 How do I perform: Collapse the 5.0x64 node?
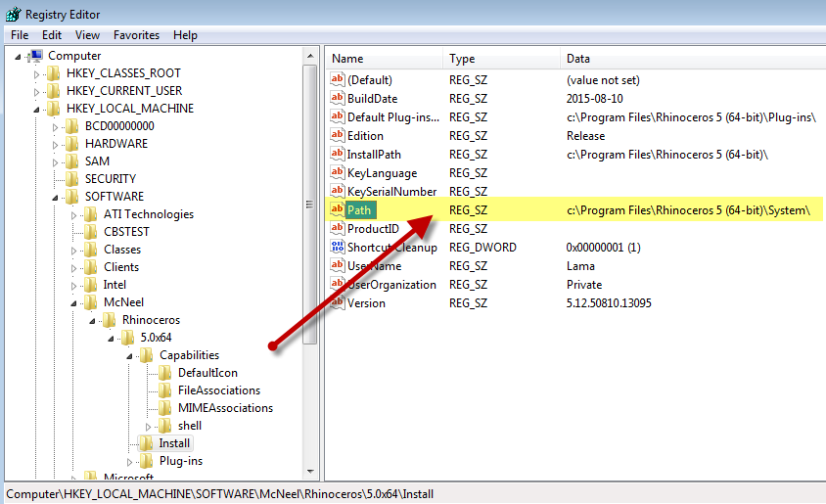111,339
